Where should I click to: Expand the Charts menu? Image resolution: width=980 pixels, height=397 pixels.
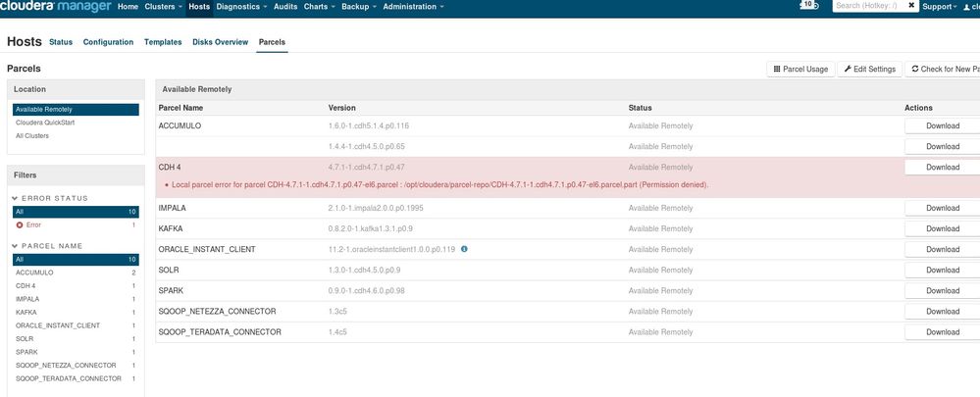(x=320, y=6)
